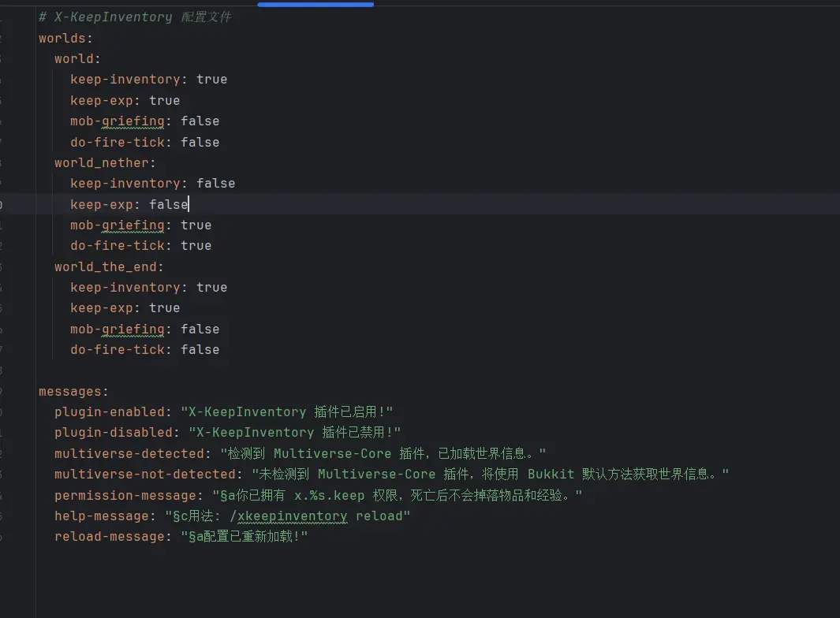Click the X-KeepInventory comment line
Image resolution: width=840 pixels, height=618 pixels.
pyautogui.click(x=134, y=17)
